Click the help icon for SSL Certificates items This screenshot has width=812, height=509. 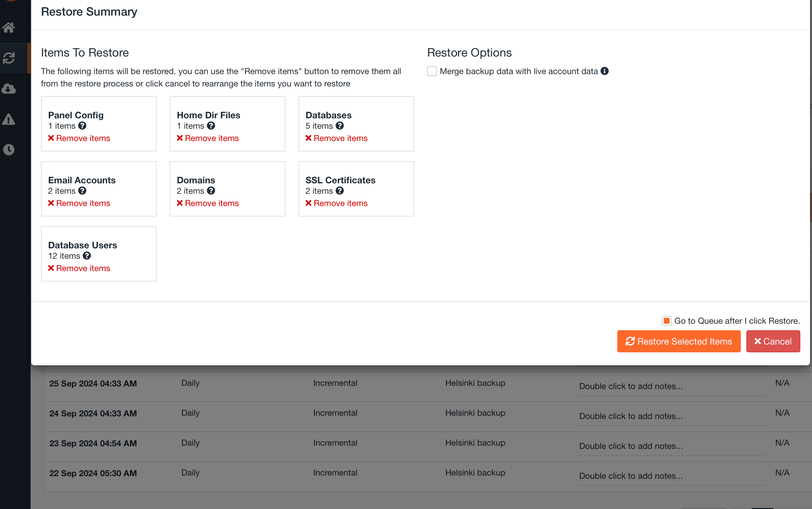[340, 191]
